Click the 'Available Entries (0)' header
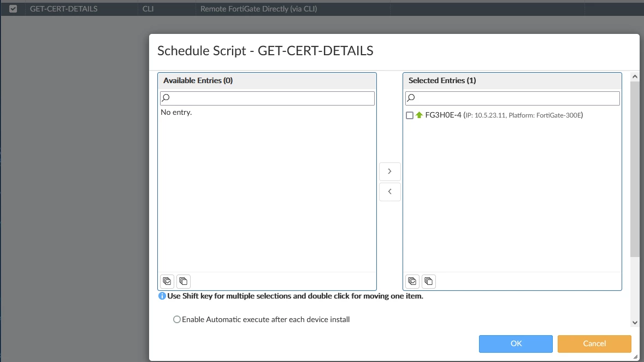 pyautogui.click(x=198, y=80)
